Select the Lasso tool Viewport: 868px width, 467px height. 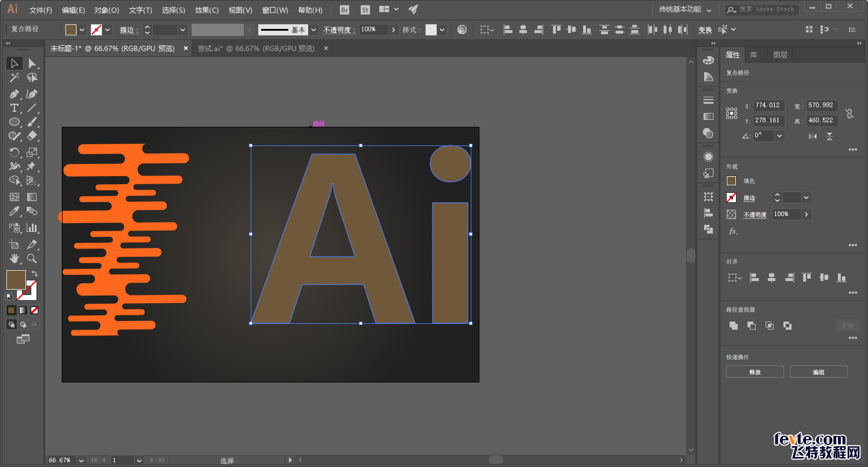[x=32, y=78]
